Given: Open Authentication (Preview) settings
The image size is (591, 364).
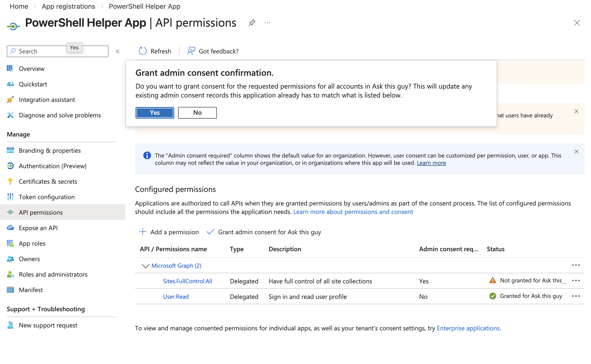Looking at the screenshot, I should pyautogui.click(x=53, y=166).
